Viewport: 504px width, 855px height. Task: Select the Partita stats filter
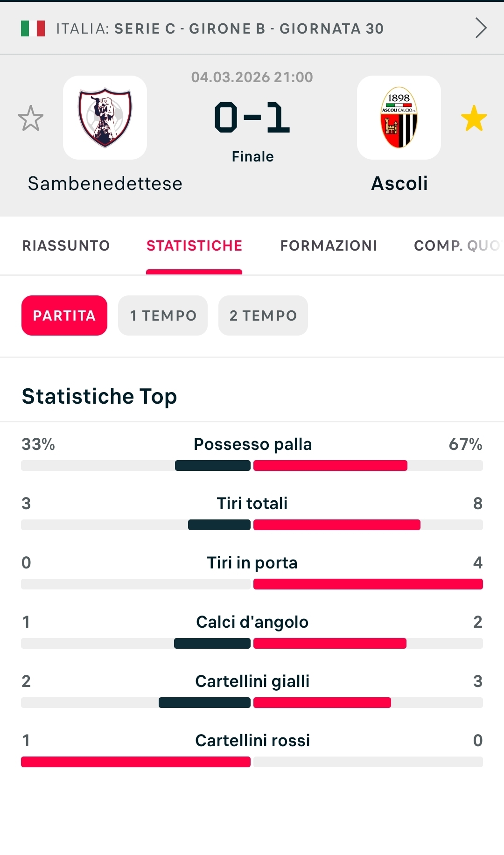64,315
